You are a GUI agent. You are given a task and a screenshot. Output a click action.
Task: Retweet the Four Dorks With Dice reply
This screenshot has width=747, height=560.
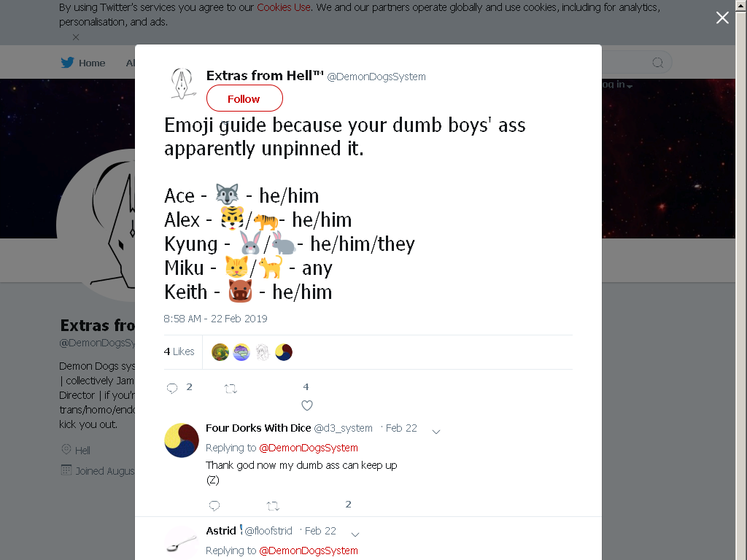[273, 506]
